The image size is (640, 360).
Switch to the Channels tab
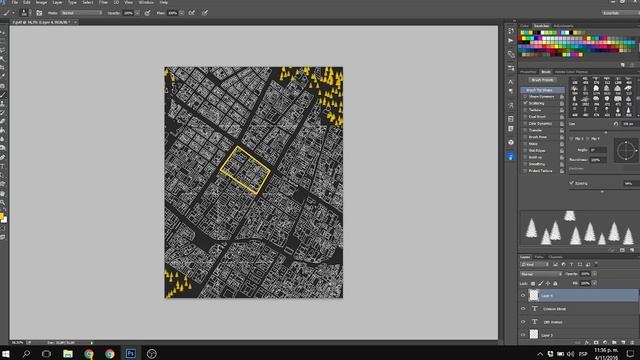click(x=556, y=257)
